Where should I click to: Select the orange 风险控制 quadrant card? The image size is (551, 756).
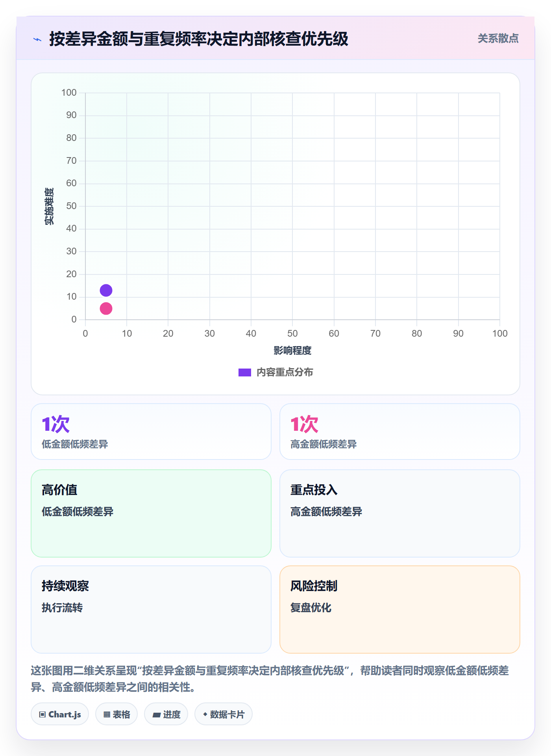400,610
